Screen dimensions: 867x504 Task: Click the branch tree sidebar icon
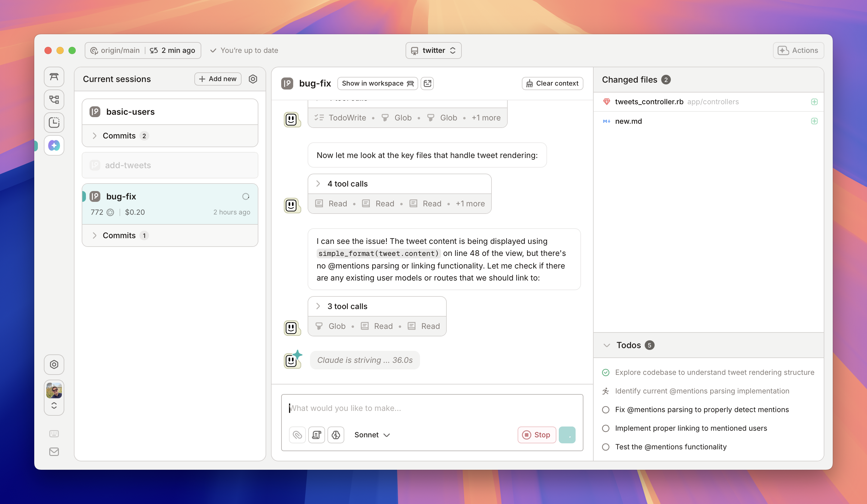[x=54, y=100]
